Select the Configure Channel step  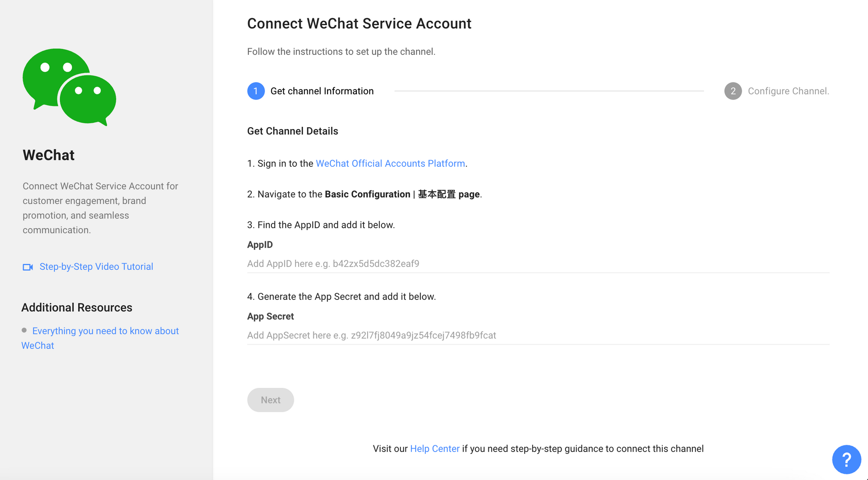click(x=788, y=91)
